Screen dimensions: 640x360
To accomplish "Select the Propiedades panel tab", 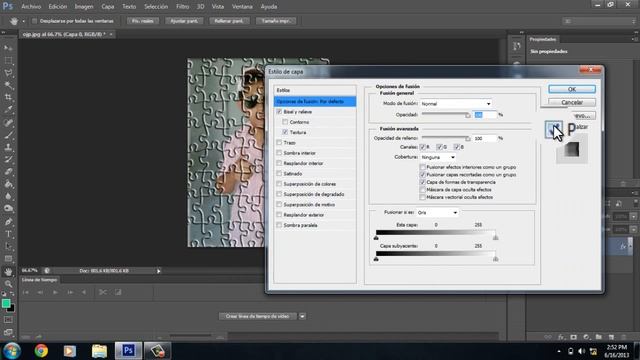I will (x=543, y=39).
